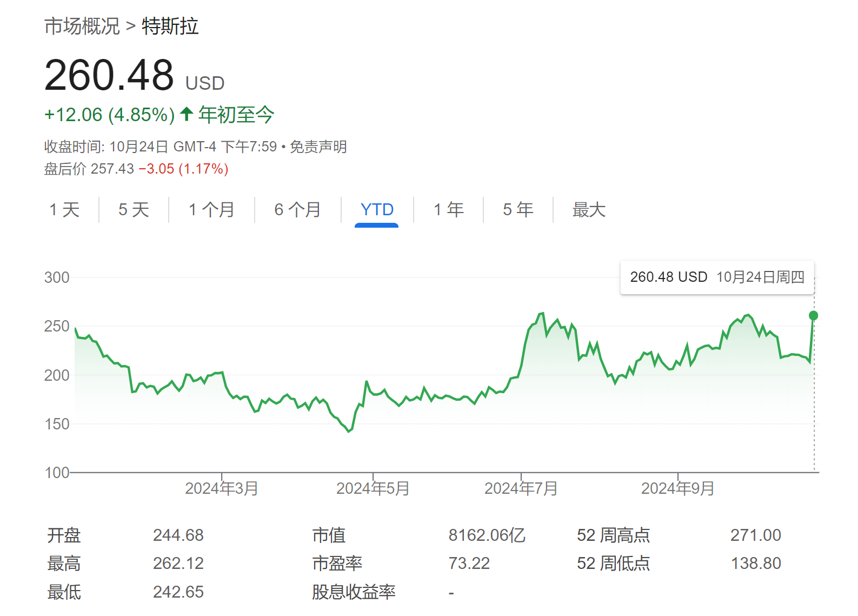This screenshot has width=858, height=616.
Task: Open the 免责声明 disclaimer link
Action: point(318,147)
